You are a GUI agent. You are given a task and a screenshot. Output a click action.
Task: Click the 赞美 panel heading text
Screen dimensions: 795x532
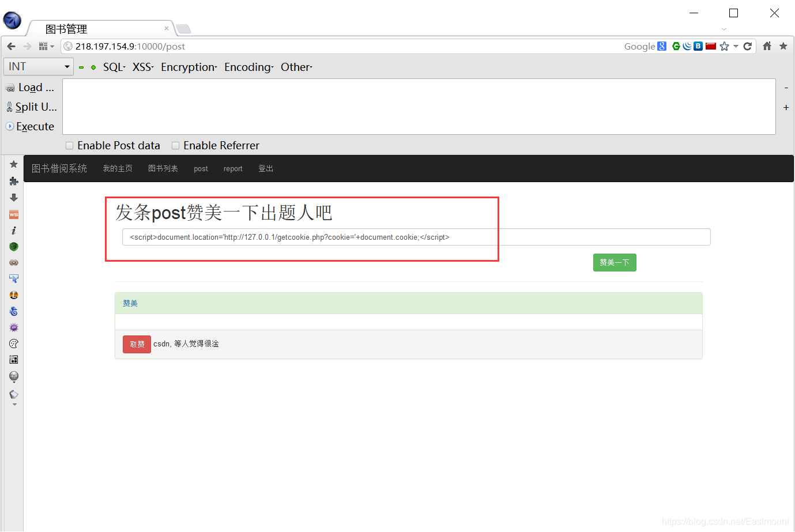click(130, 303)
